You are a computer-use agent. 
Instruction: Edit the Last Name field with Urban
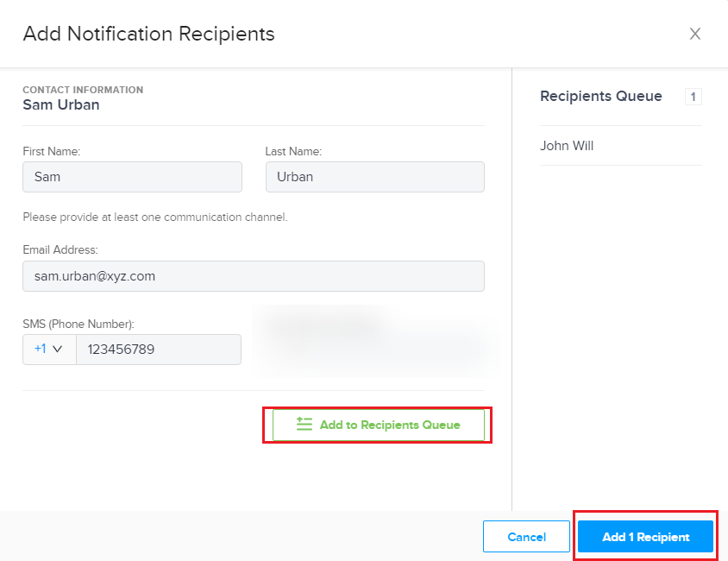coord(374,177)
